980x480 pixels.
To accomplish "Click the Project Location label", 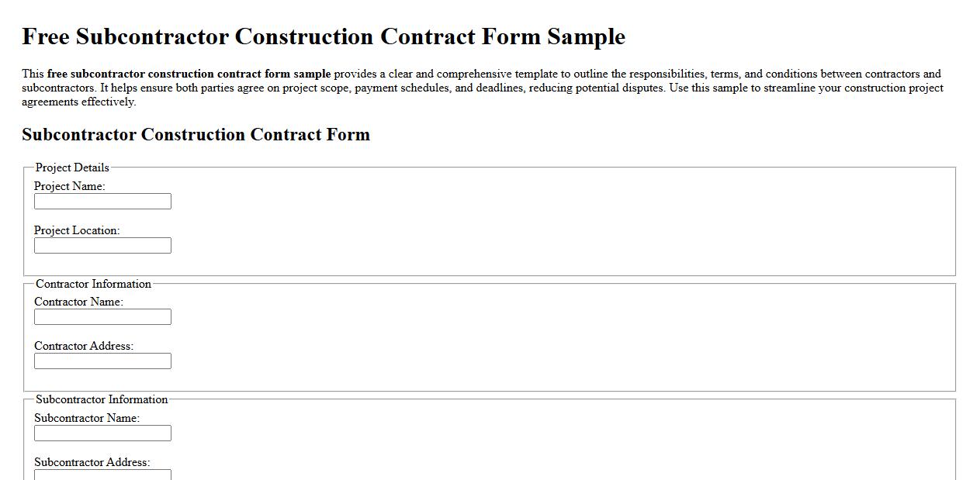I will [x=74, y=230].
